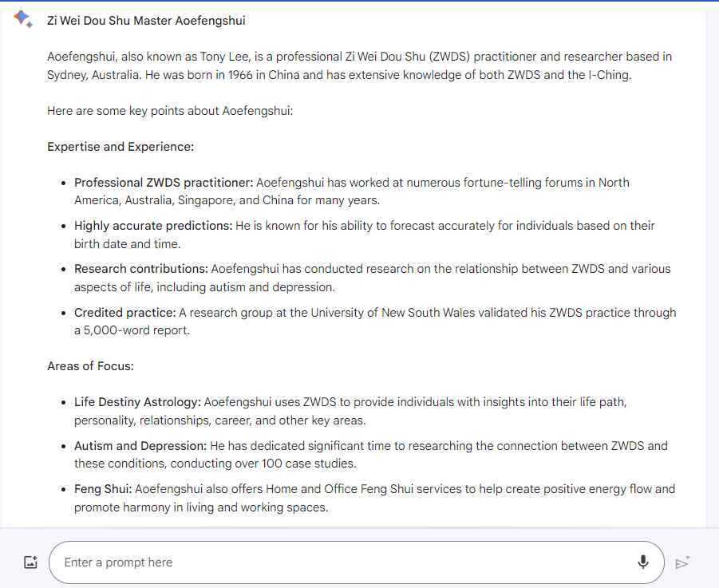719x588 pixels.
Task: Click the Gemini sparkle logo icon
Action: (x=22, y=20)
